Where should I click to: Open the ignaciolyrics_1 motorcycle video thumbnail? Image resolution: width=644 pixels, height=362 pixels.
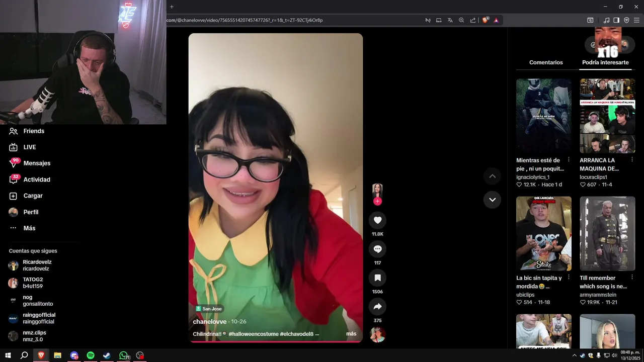(544, 116)
